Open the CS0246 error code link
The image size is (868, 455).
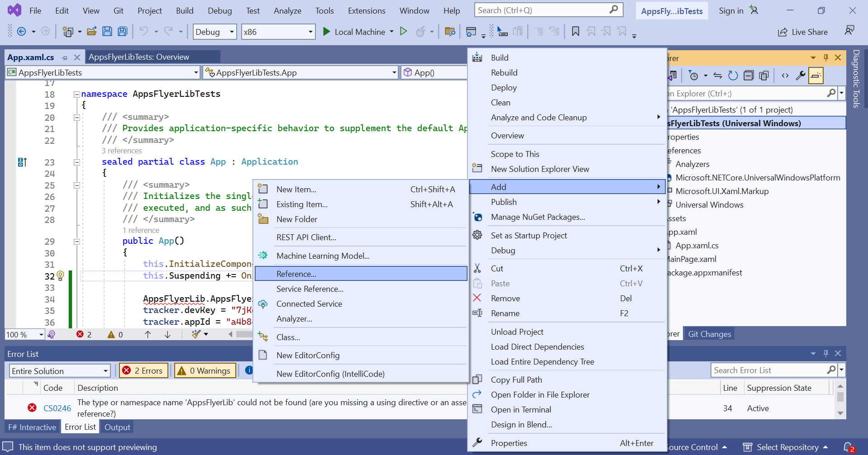(57, 408)
